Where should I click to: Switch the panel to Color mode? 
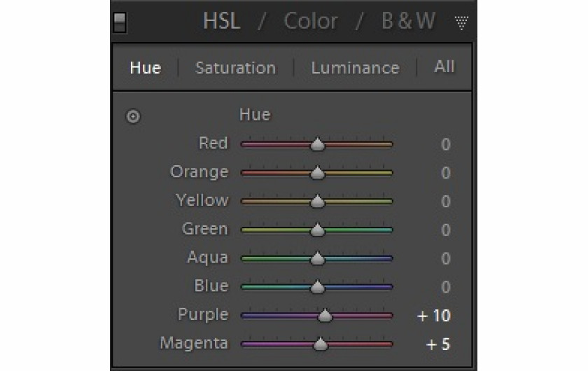point(311,21)
